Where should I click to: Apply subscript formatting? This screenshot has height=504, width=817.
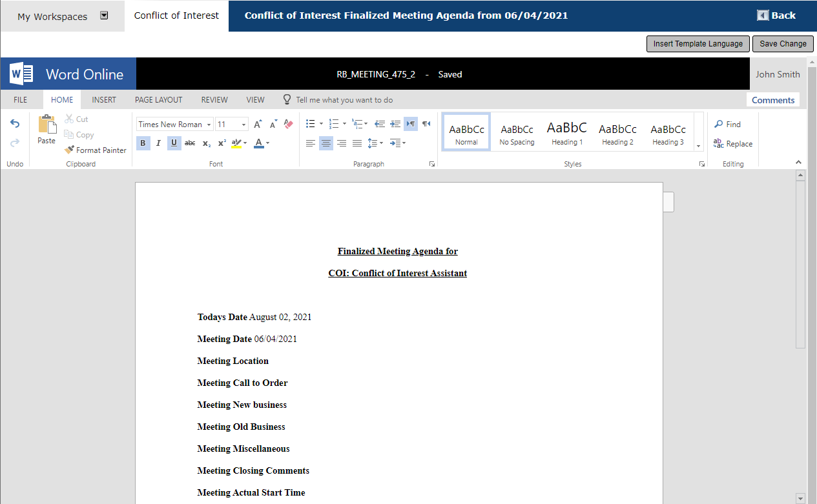(x=206, y=143)
